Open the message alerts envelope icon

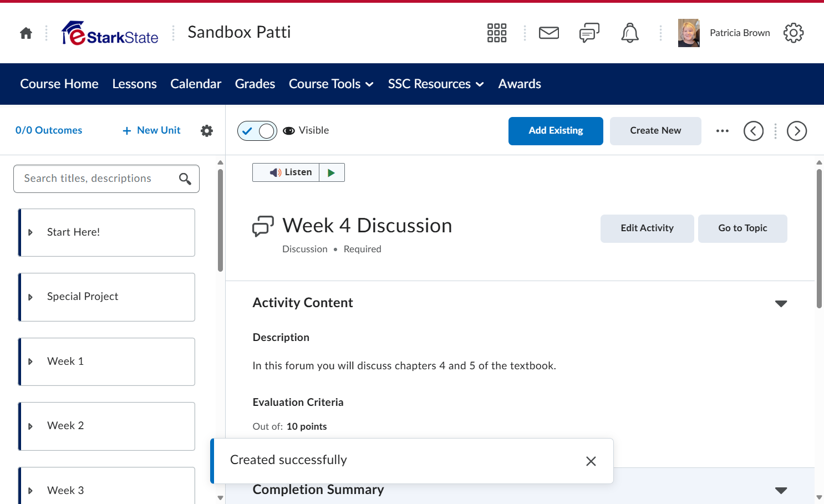pos(549,33)
